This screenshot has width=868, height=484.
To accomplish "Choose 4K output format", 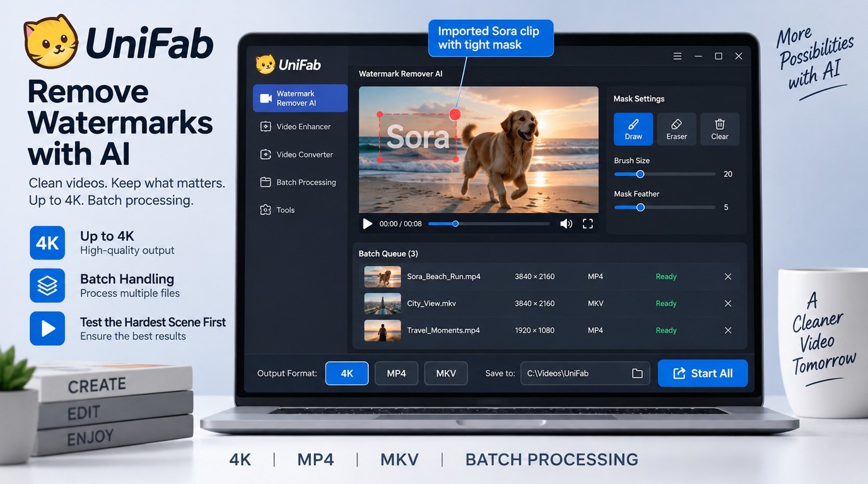I will click(x=347, y=373).
